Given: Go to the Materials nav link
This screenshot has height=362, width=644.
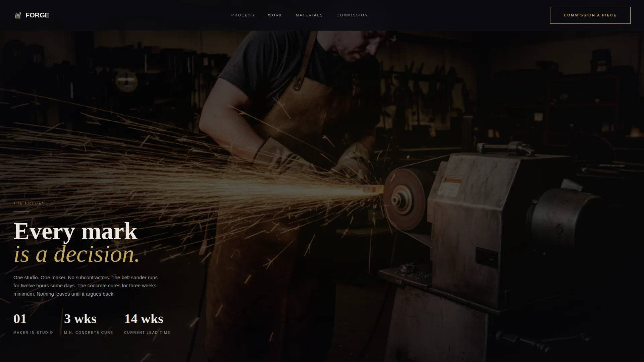Looking at the screenshot, I should 309,15.
